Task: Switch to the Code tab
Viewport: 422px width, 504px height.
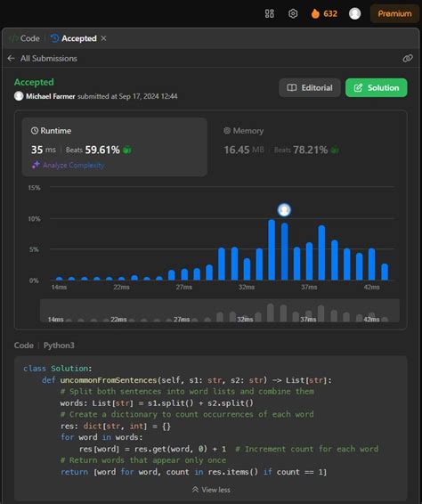Action: coord(24,38)
